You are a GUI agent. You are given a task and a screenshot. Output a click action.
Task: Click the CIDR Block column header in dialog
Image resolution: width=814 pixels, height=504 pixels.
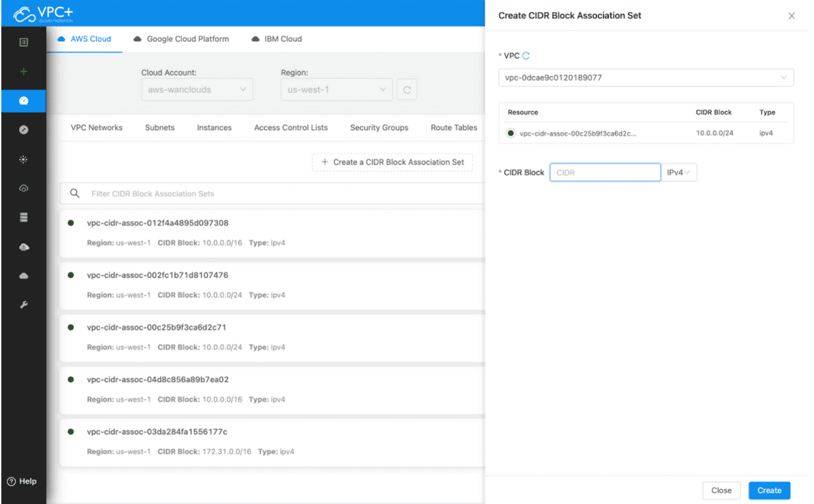click(714, 113)
